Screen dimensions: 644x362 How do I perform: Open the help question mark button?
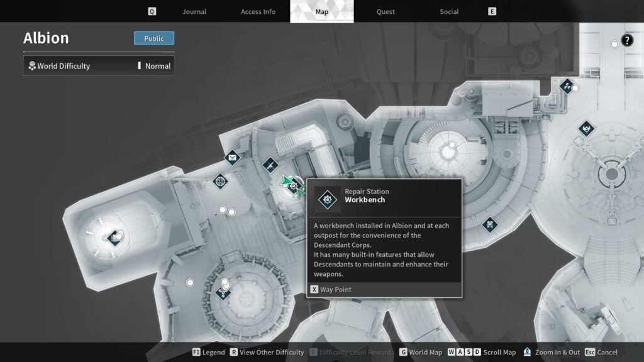tap(625, 41)
